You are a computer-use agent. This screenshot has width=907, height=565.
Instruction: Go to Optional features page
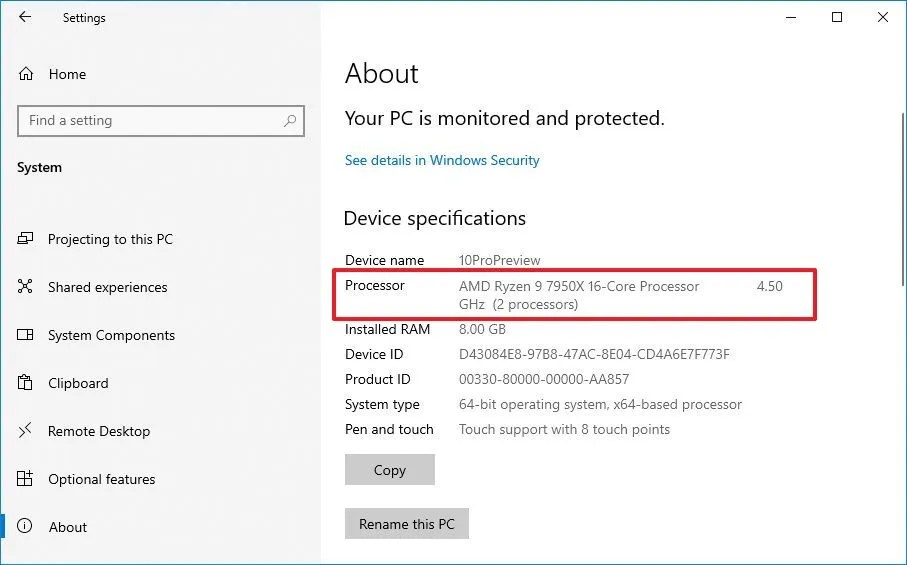tap(102, 479)
